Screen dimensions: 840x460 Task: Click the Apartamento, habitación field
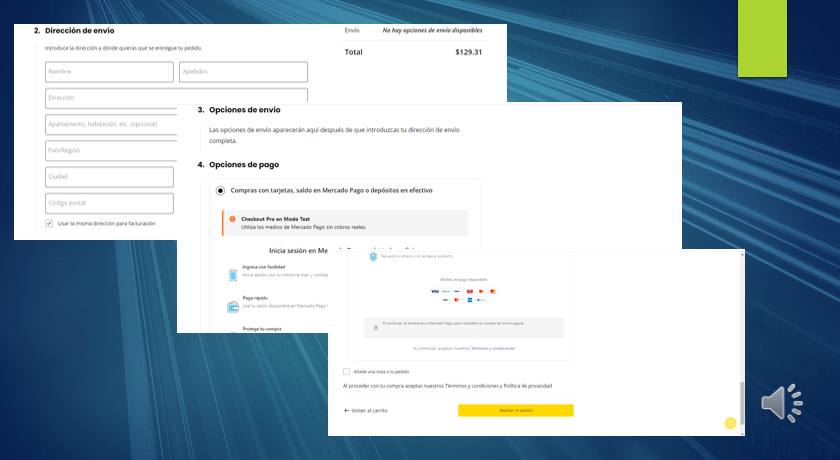111,124
